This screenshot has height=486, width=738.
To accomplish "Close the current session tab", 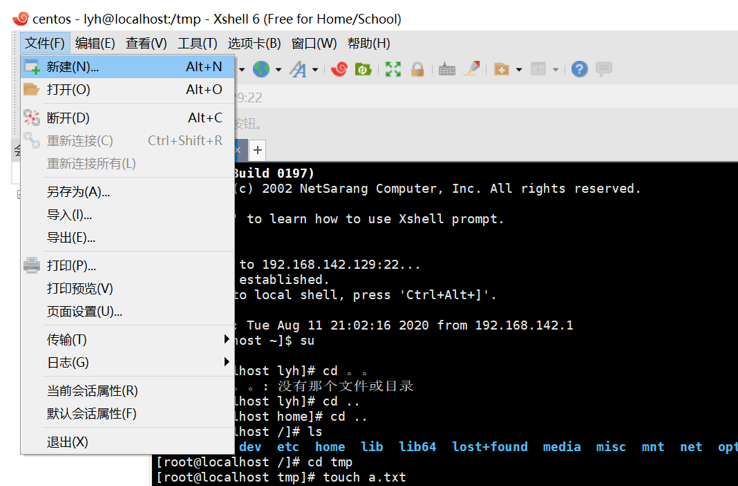I will click(238, 150).
